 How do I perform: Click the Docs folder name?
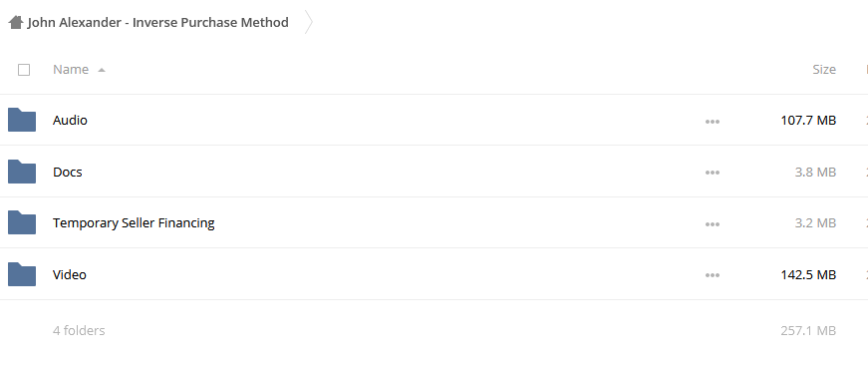(68, 172)
